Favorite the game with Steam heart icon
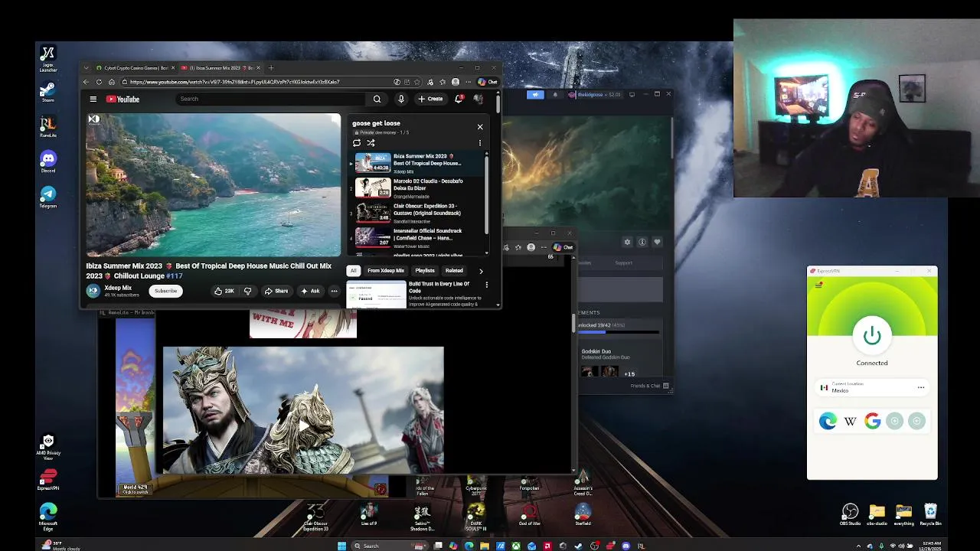Image resolution: width=980 pixels, height=551 pixels. pos(656,242)
